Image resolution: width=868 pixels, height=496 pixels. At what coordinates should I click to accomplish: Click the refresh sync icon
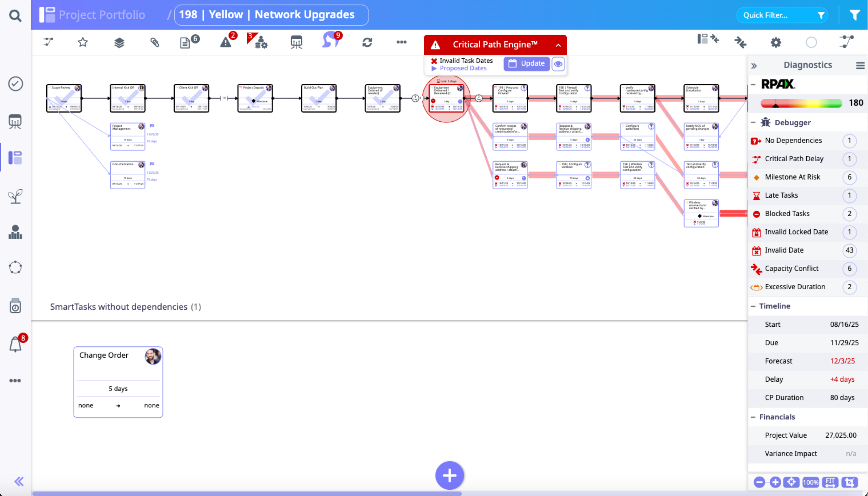(367, 42)
